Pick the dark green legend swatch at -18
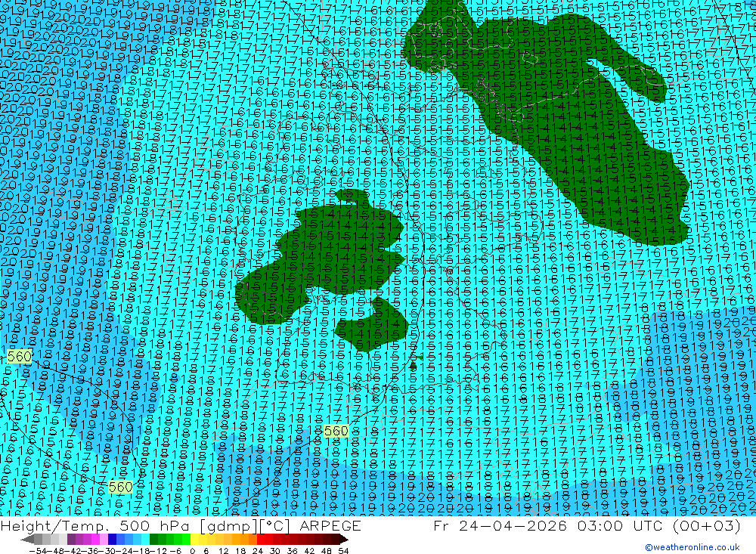This screenshot has width=756, height=554. pyautogui.click(x=153, y=540)
